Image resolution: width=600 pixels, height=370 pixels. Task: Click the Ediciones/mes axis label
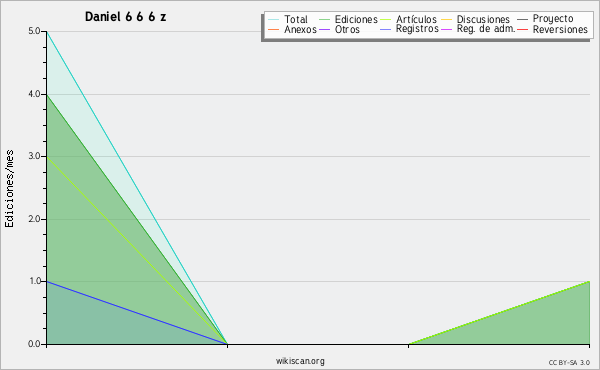pyautogui.click(x=9, y=188)
